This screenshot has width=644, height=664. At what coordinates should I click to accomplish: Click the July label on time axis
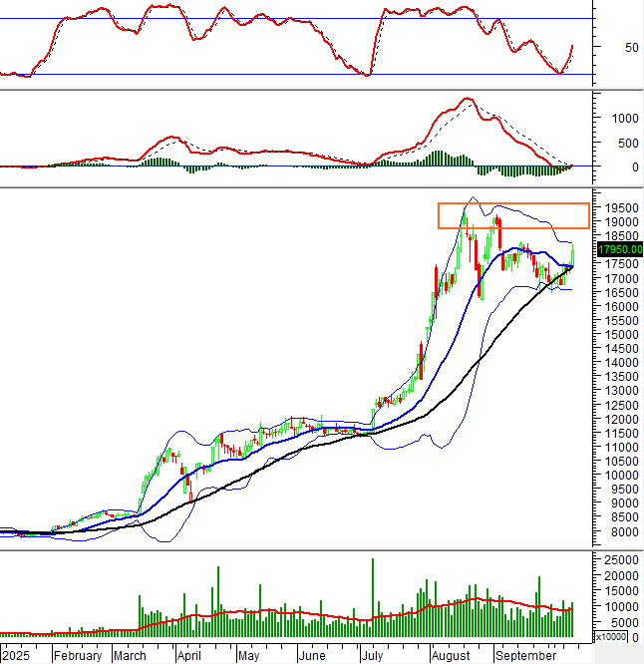click(373, 656)
